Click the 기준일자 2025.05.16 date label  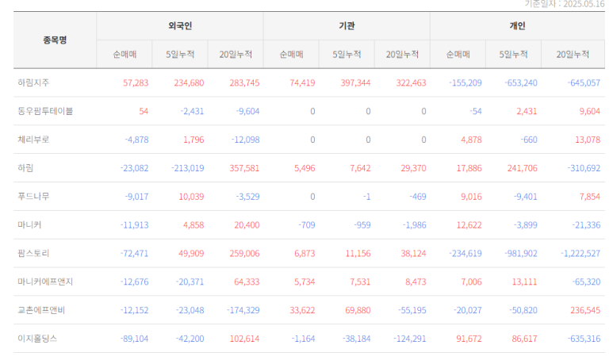pyautogui.click(x=564, y=4)
